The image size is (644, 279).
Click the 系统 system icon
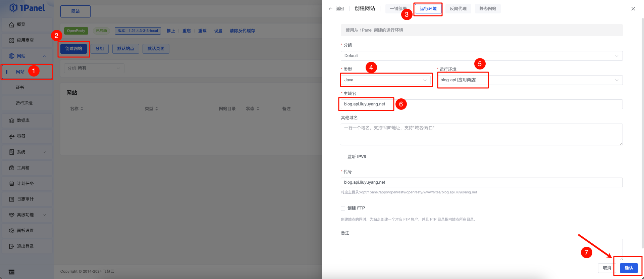coord(12,152)
